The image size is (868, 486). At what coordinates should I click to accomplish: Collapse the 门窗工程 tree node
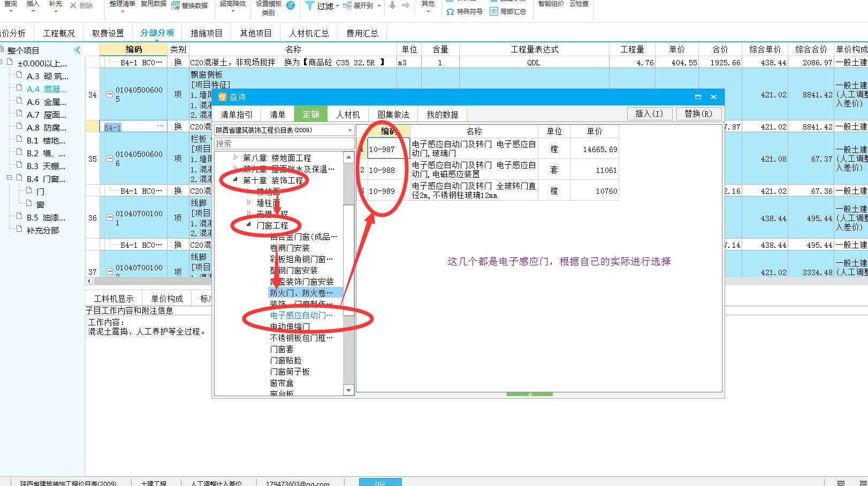pyautogui.click(x=248, y=225)
